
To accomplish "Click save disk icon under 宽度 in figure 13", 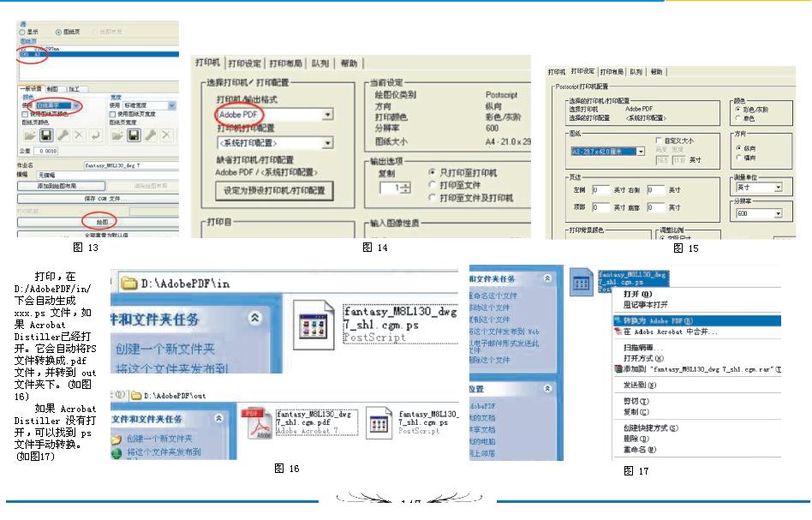I will (134, 135).
